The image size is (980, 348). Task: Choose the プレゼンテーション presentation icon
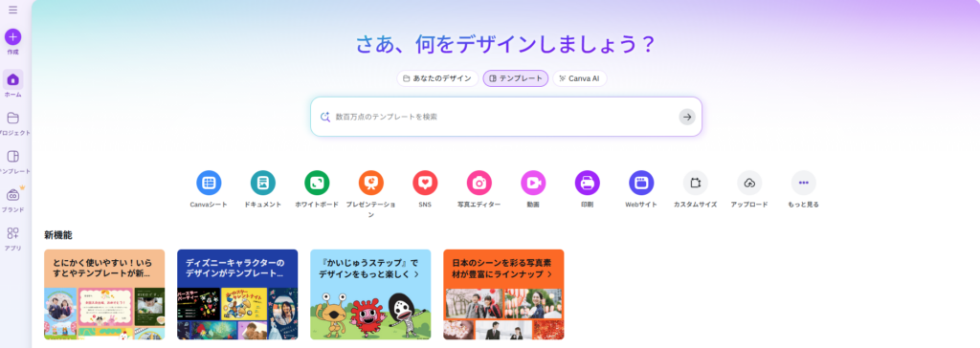point(371,183)
